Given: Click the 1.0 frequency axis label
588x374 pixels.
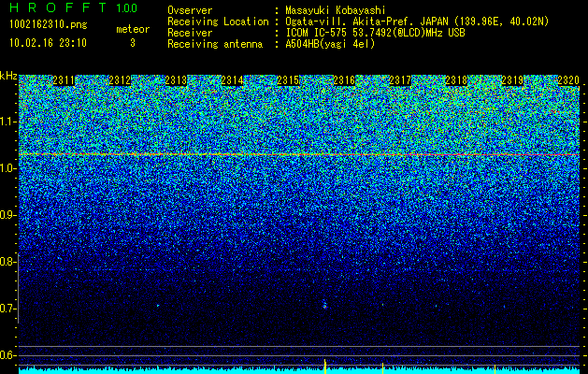Looking at the screenshot, I should [x=7, y=169].
